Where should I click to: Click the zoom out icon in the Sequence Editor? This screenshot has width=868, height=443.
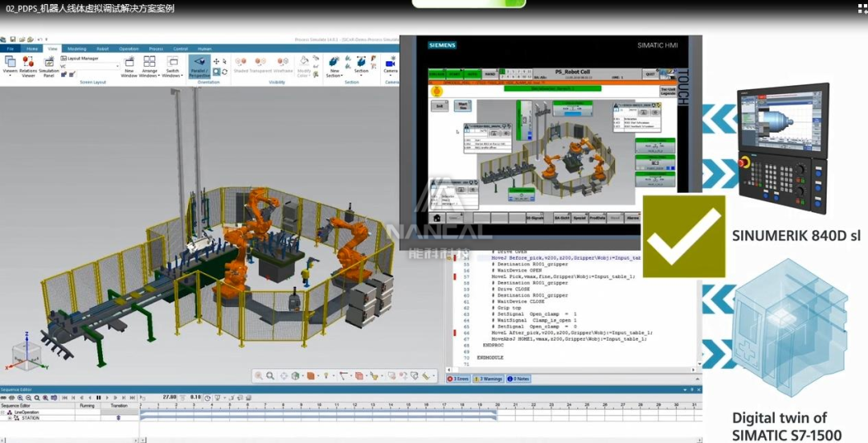click(28, 398)
